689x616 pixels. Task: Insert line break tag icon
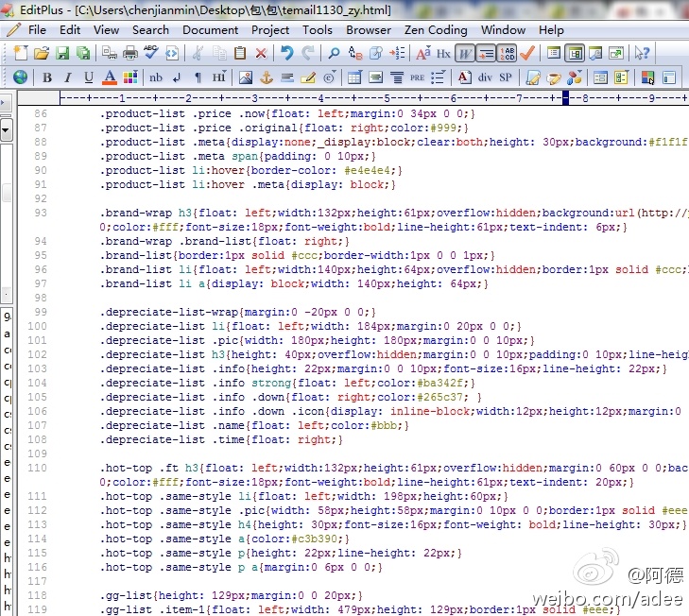[x=177, y=77]
